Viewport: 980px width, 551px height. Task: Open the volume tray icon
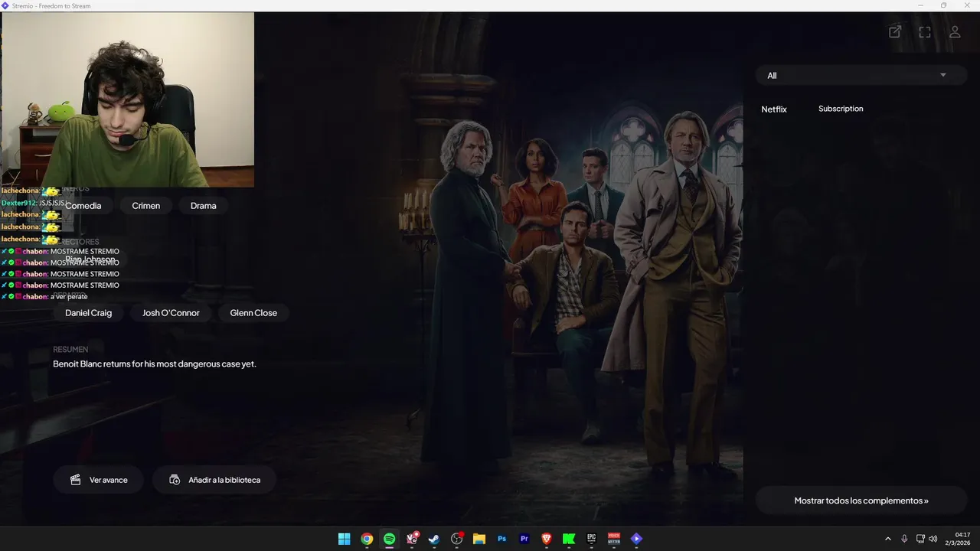pos(933,539)
